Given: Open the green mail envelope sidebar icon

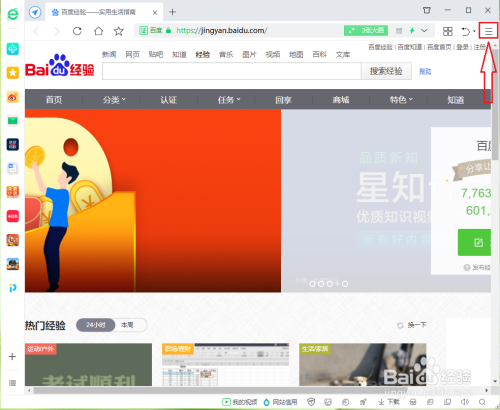Looking at the screenshot, I should tap(13, 120).
